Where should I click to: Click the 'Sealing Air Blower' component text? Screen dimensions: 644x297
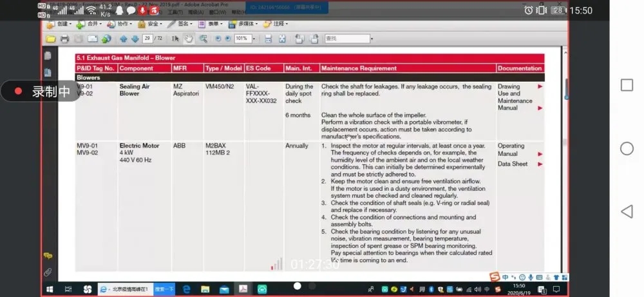point(135,90)
